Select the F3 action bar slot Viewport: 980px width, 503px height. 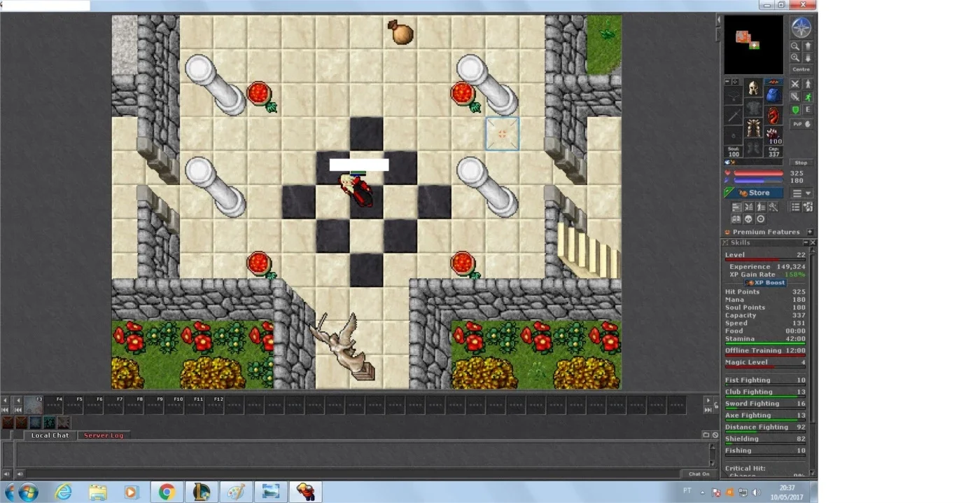pyautogui.click(x=34, y=405)
